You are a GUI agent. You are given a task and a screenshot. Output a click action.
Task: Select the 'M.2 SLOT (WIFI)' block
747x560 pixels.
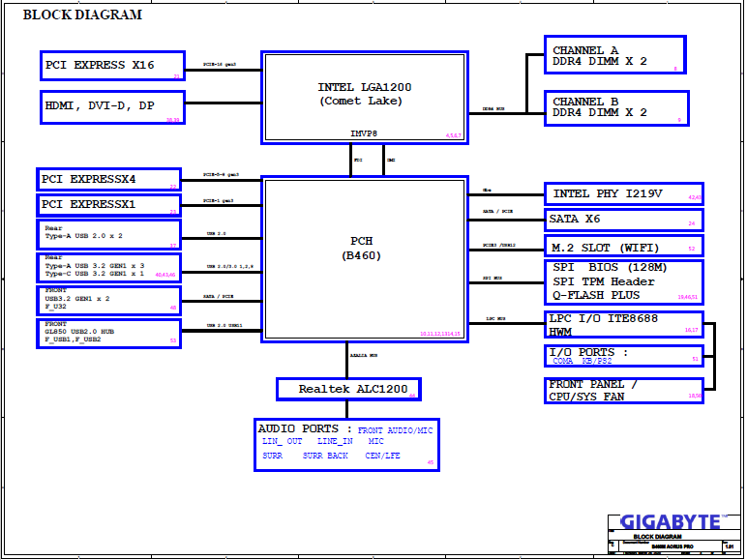(623, 247)
